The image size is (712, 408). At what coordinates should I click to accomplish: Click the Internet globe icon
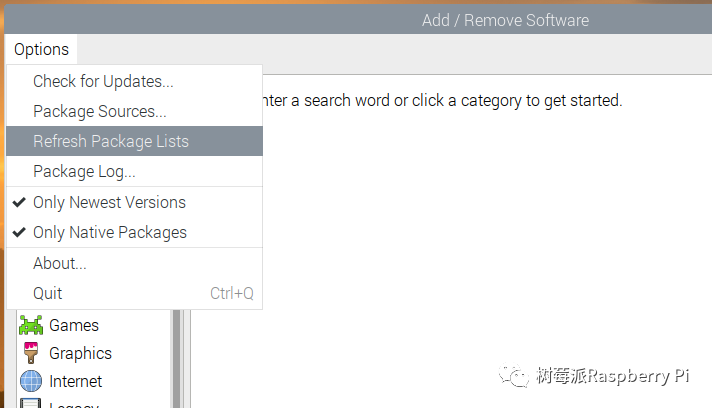pyautogui.click(x=31, y=381)
